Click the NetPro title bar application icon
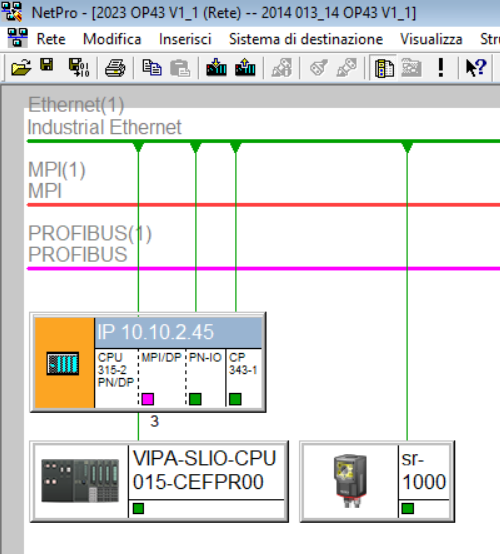This screenshot has height=554, width=500. [x=12, y=12]
